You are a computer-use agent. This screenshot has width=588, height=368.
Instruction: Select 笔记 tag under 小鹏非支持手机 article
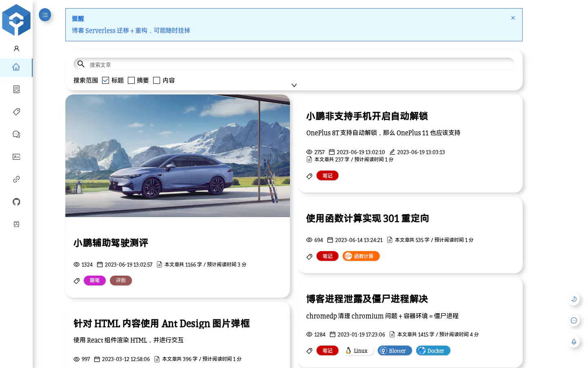point(327,175)
